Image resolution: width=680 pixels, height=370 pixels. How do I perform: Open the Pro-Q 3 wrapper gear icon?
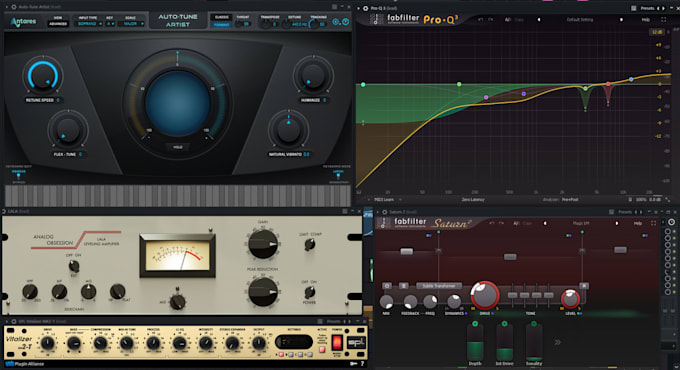pos(366,8)
